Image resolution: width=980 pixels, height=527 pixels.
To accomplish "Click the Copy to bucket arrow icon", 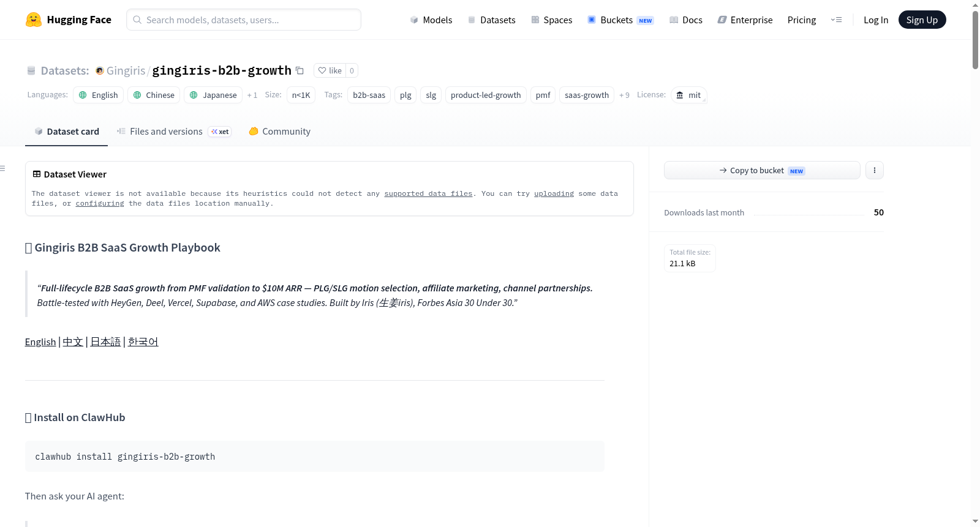I will (x=723, y=170).
